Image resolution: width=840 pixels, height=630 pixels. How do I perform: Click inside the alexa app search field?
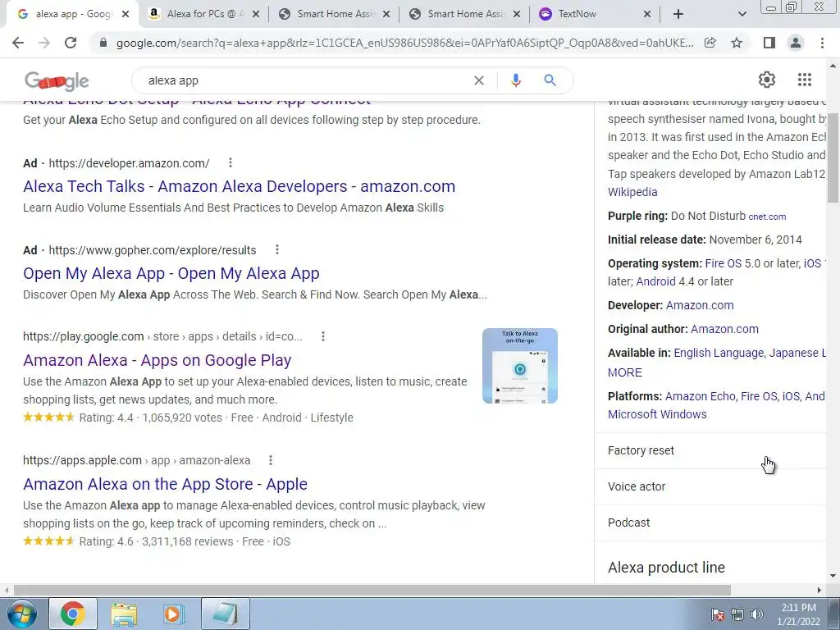pos(305,80)
